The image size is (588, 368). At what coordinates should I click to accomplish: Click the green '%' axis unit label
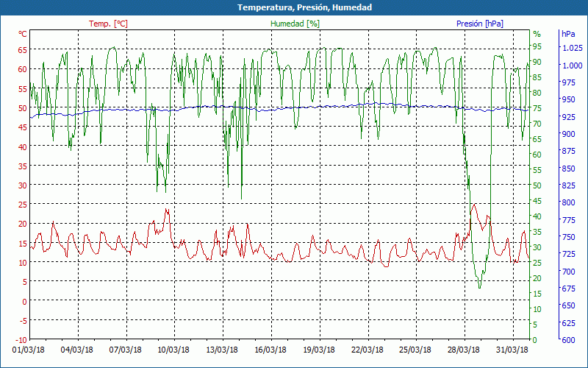click(x=537, y=34)
